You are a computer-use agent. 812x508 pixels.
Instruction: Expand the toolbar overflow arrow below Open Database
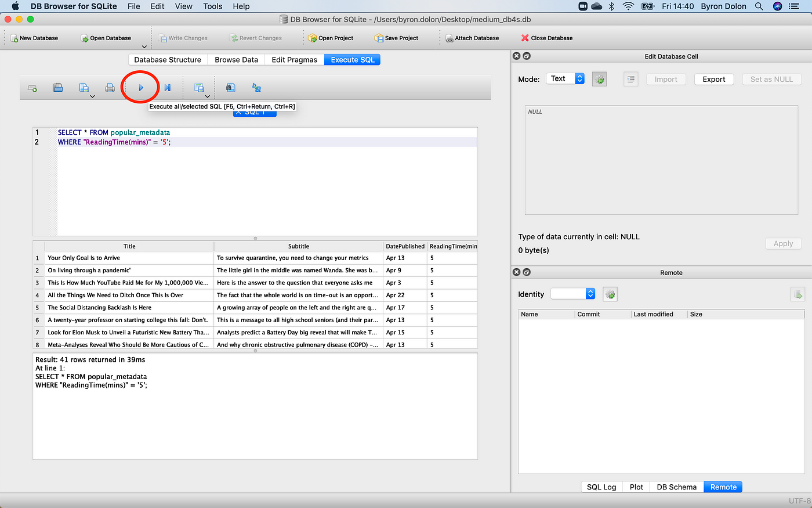[x=144, y=47]
